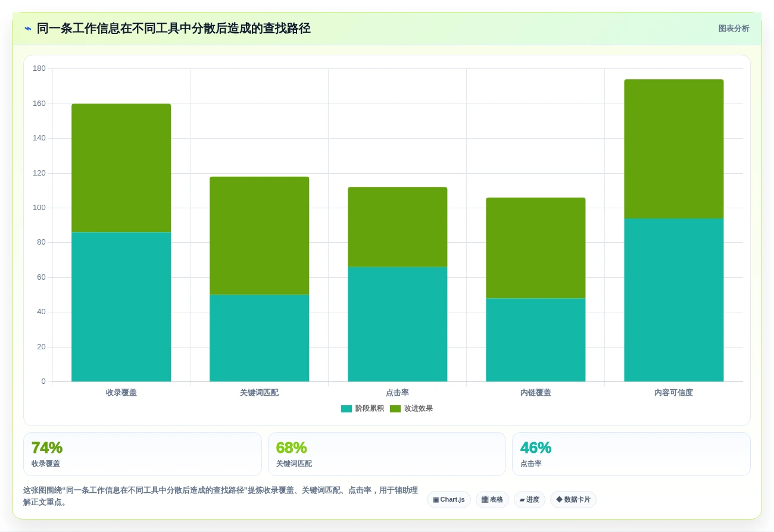774x532 pixels.
Task: Click the 内链覆盖 x-axis label
Action: 535,393
